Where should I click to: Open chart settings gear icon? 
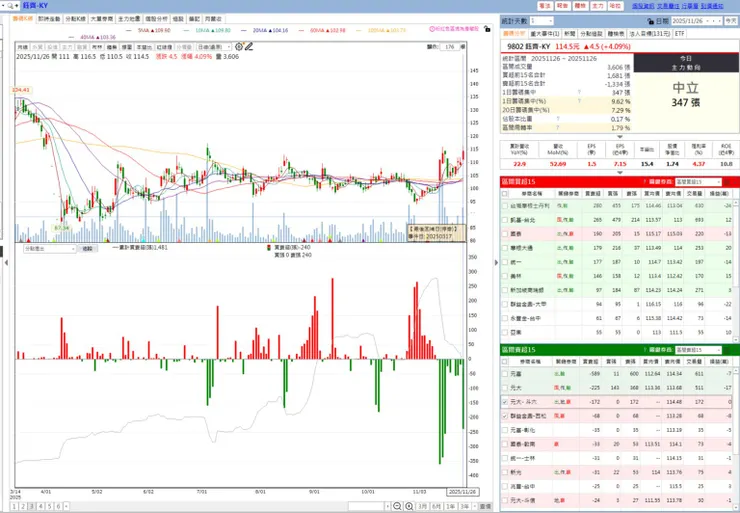click(x=239, y=47)
